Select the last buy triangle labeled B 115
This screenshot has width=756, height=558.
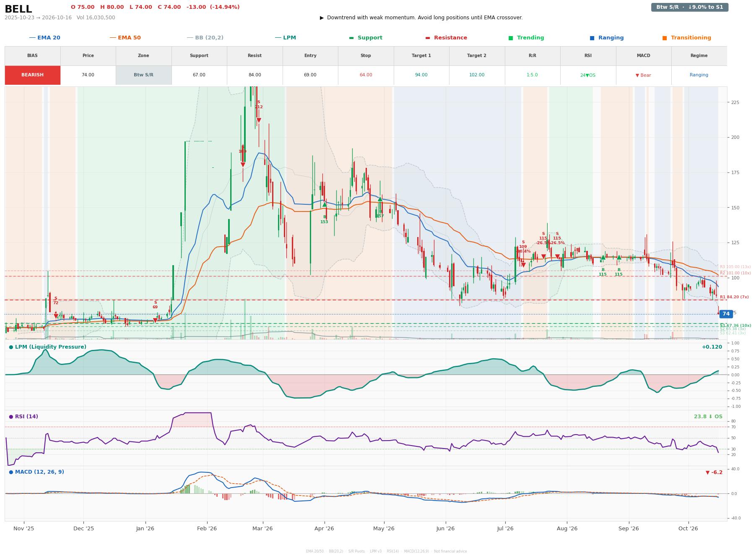(x=619, y=257)
